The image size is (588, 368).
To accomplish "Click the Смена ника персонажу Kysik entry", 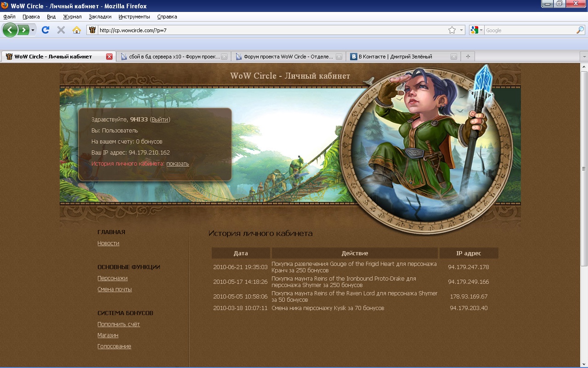I will 328,308.
